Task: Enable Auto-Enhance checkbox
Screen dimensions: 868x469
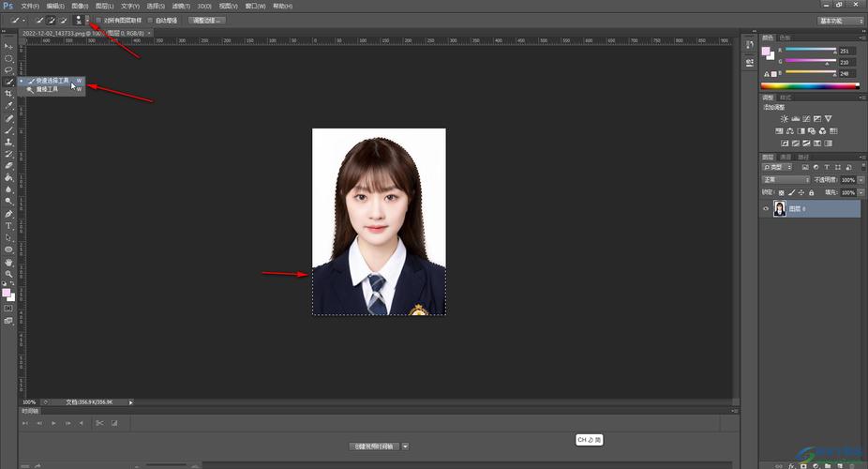Action: [x=150, y=21]
